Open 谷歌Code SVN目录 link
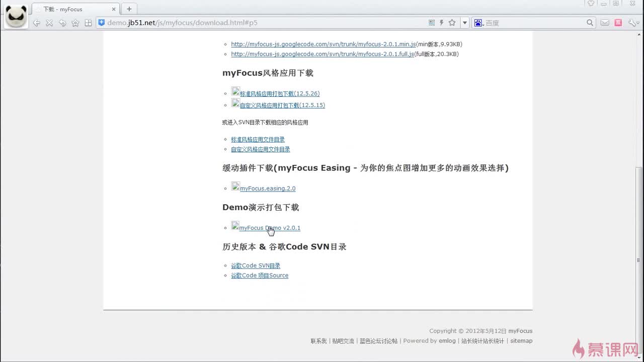 pos(256,265)
